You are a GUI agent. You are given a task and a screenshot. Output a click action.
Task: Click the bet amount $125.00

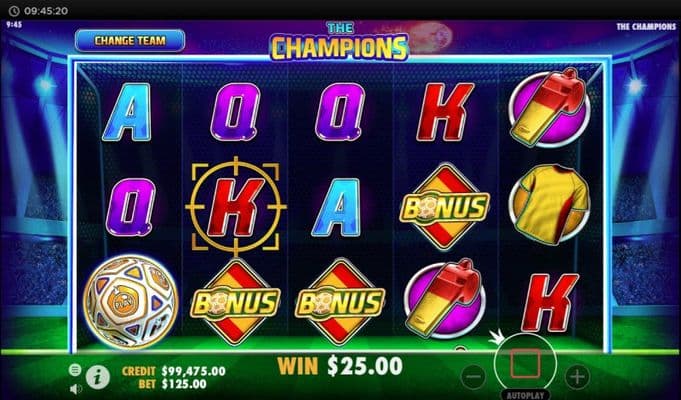coord(184,384)
